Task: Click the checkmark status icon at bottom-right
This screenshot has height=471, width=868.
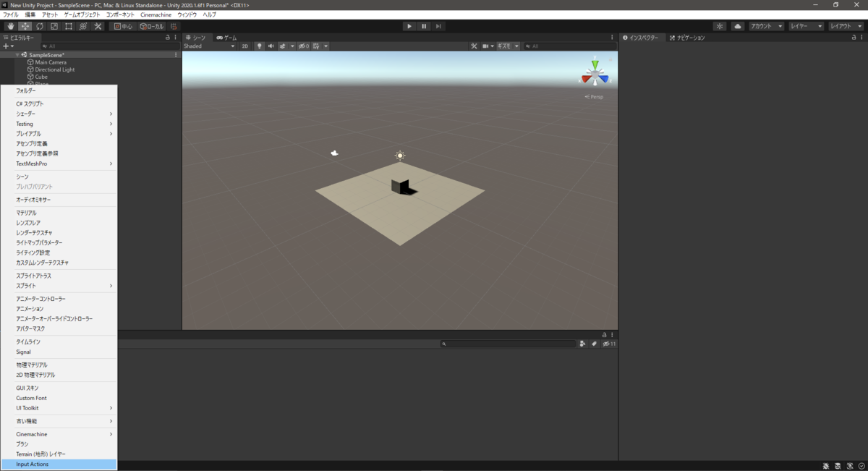Action: (x=861, y=466)
